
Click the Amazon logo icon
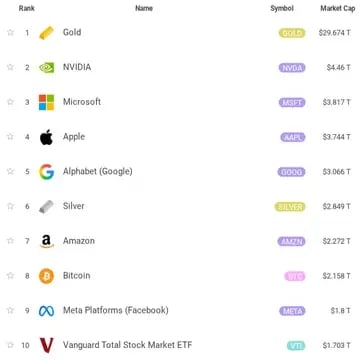coord(46,241)
